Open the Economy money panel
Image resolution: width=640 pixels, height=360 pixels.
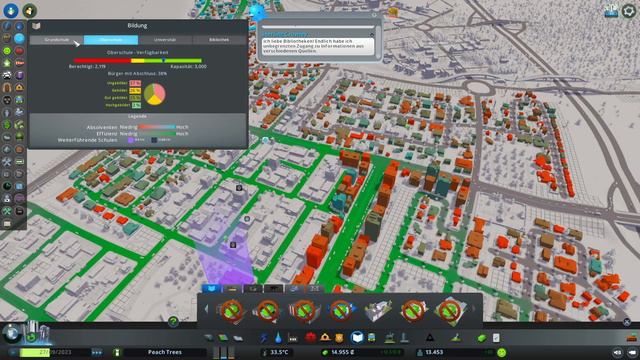(482, 338)
